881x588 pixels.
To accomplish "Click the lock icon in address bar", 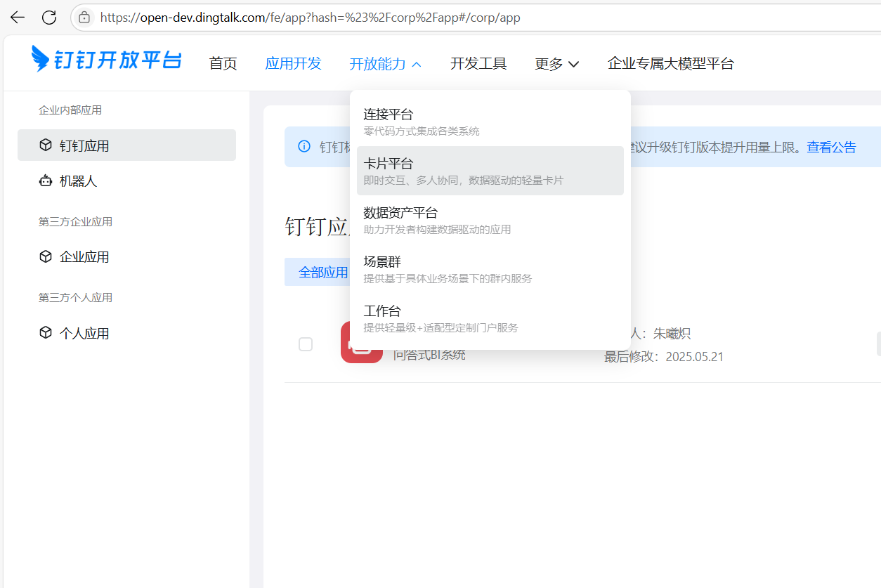I will point(84,18).
